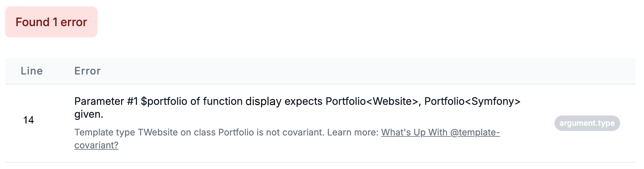The height and width of the screenshot is (169, 644).
Task: Select the Line column header
Action: 32,71
